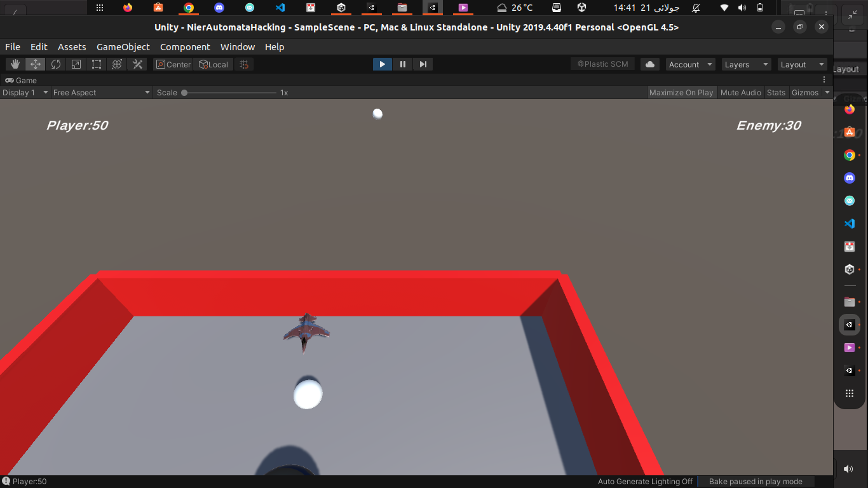Toggle the Stats overlay
Image resolution: width=868 pixels, height=488 pixels.
point(776,92)
